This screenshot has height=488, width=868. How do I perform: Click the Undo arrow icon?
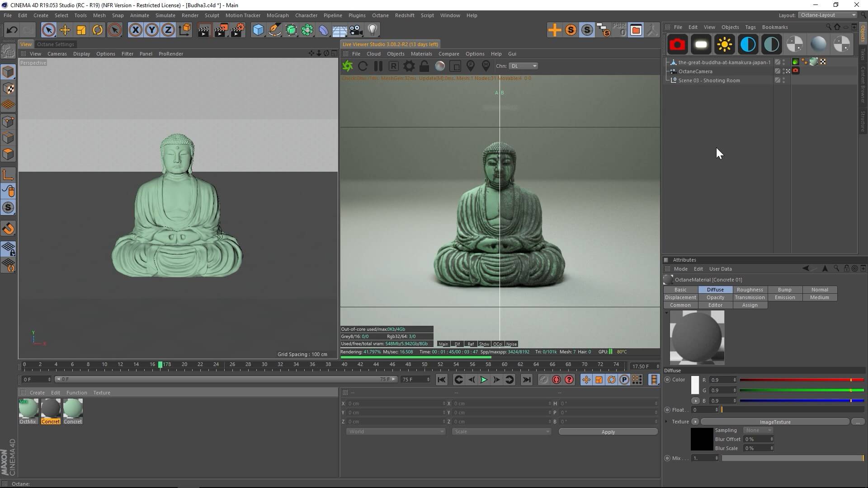click(12, 30)
